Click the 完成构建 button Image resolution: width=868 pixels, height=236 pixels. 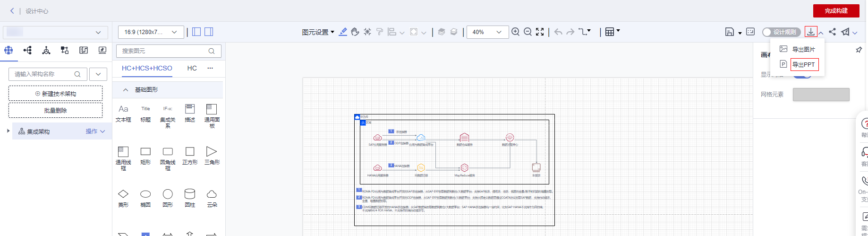tap(836, 10)
